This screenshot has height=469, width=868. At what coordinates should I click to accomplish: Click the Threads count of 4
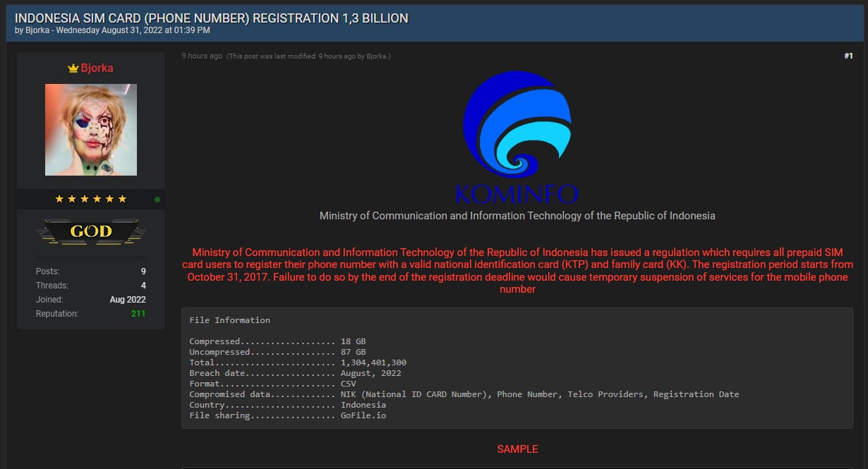(x=143, y=286)
